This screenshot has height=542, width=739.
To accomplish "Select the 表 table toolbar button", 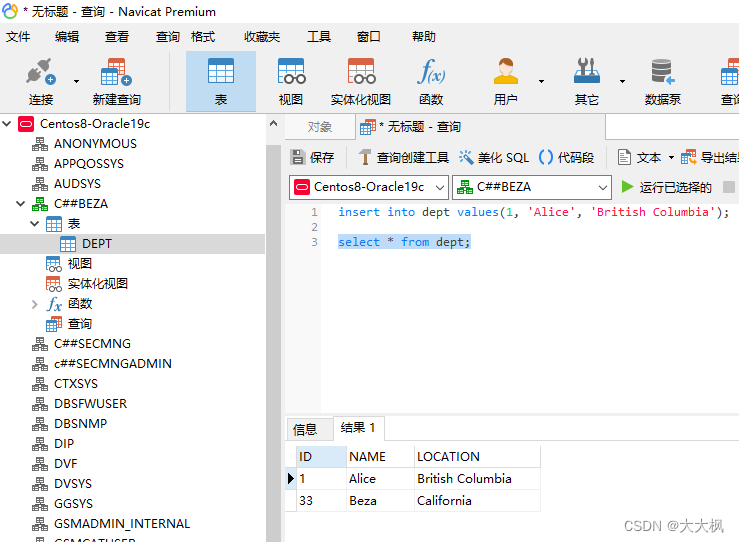I will (221, 81).
